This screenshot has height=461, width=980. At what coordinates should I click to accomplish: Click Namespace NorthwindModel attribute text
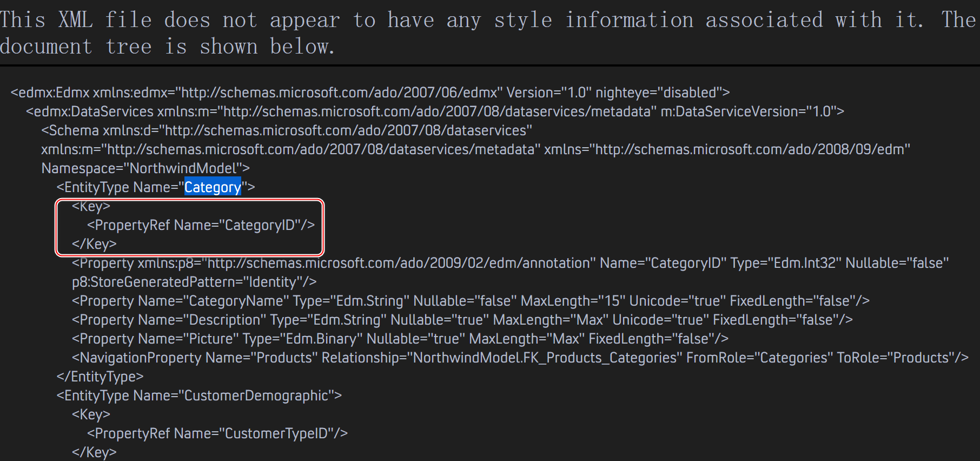click(x=145, y=168)
